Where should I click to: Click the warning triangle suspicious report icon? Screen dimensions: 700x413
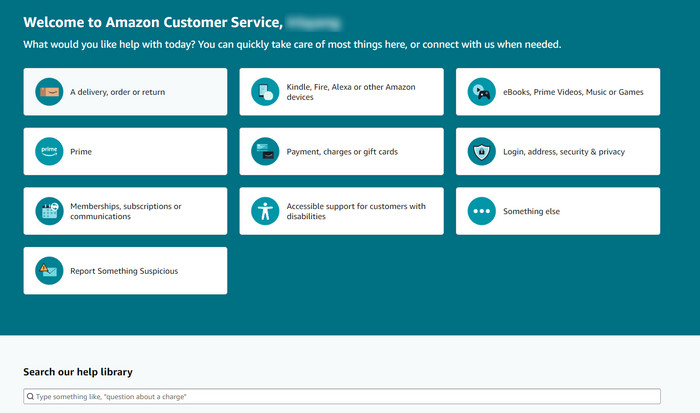(x=49, y=271)
